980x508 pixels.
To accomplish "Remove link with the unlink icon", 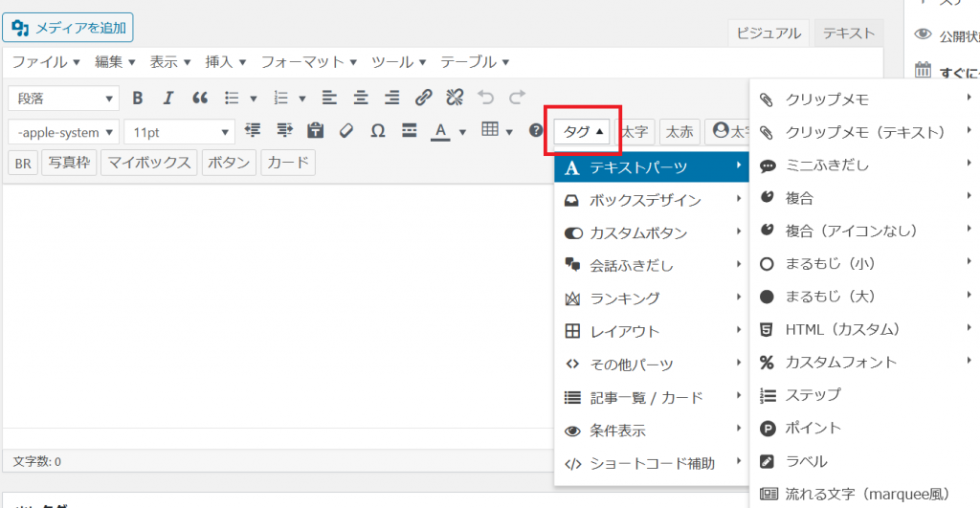I will coord(455,98).
